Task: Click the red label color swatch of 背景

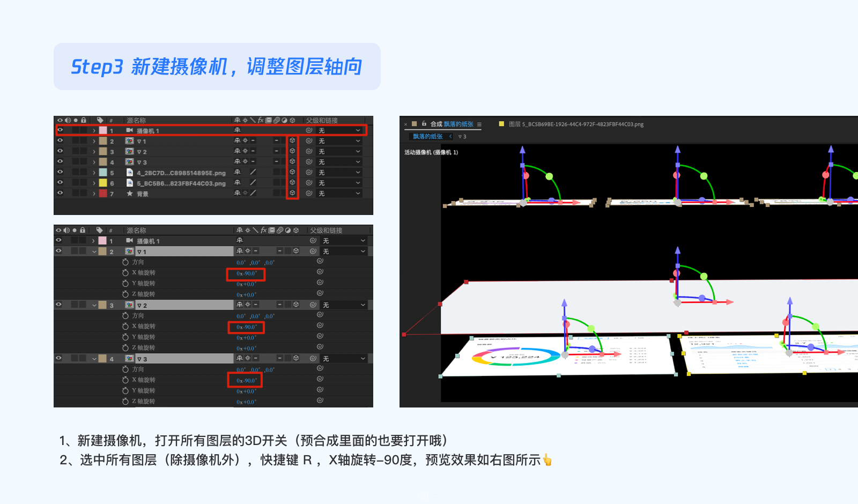Action: coord(103,193)
